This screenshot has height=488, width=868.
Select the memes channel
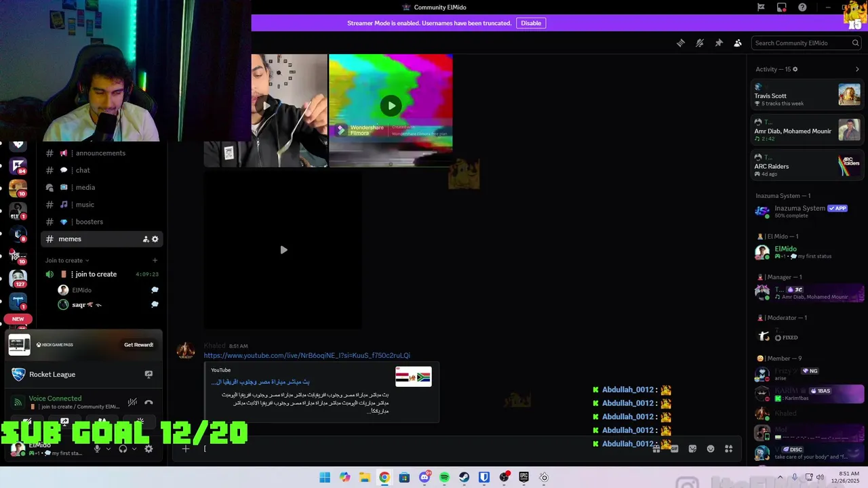[x=102, y=239]
